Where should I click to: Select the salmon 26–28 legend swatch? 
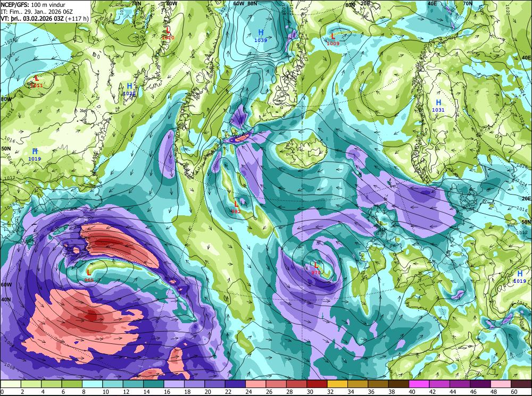click(x=276, y=384)
